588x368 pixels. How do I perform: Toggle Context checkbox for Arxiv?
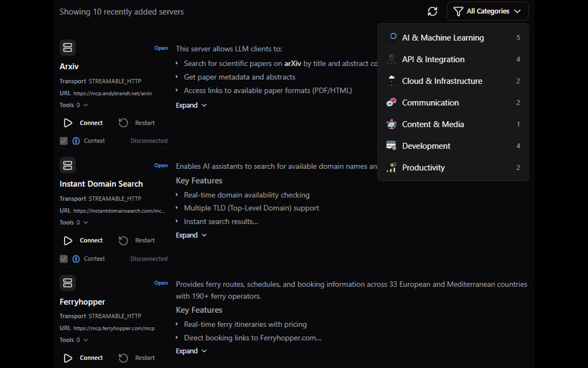[x=64, y=141]
